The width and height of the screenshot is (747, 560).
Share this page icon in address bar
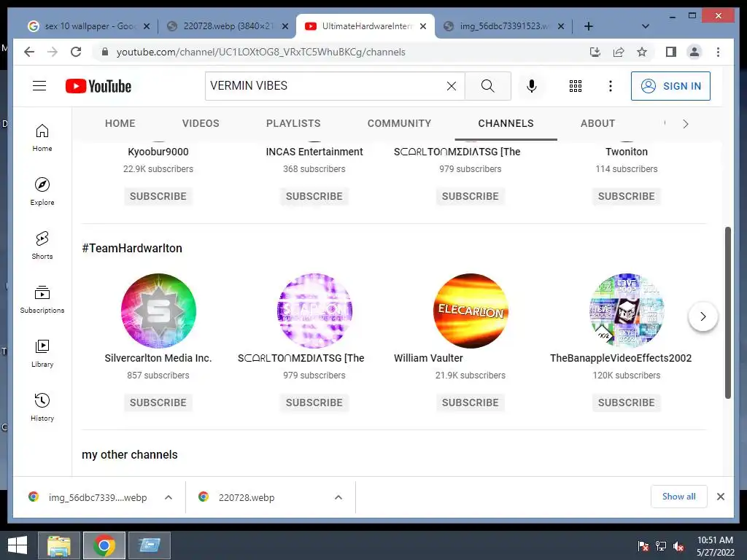(x=619, y=52)
